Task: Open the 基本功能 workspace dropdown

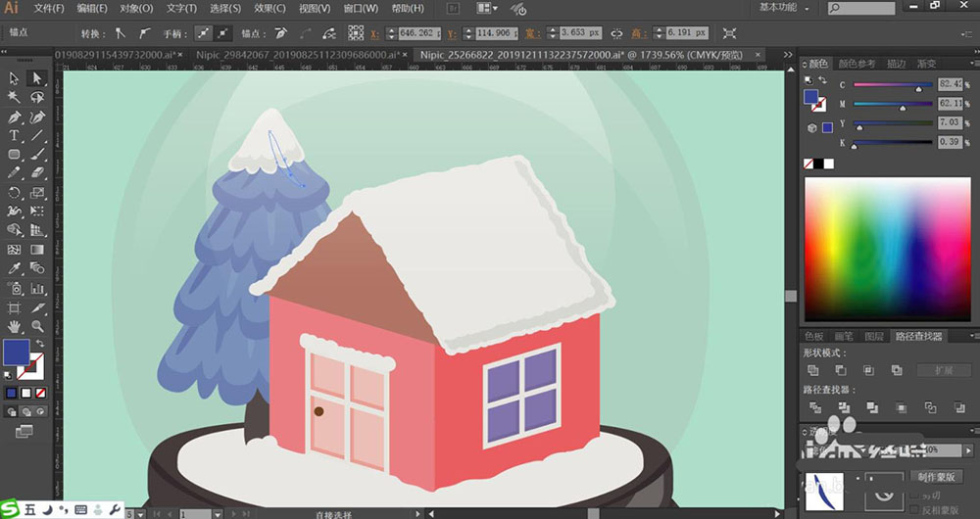Action: point(784,8)
